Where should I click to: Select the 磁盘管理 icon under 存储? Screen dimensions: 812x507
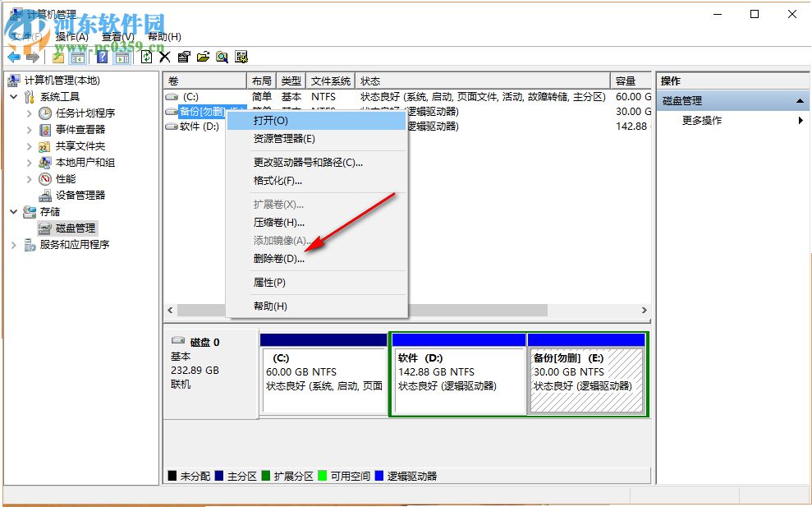44,228
